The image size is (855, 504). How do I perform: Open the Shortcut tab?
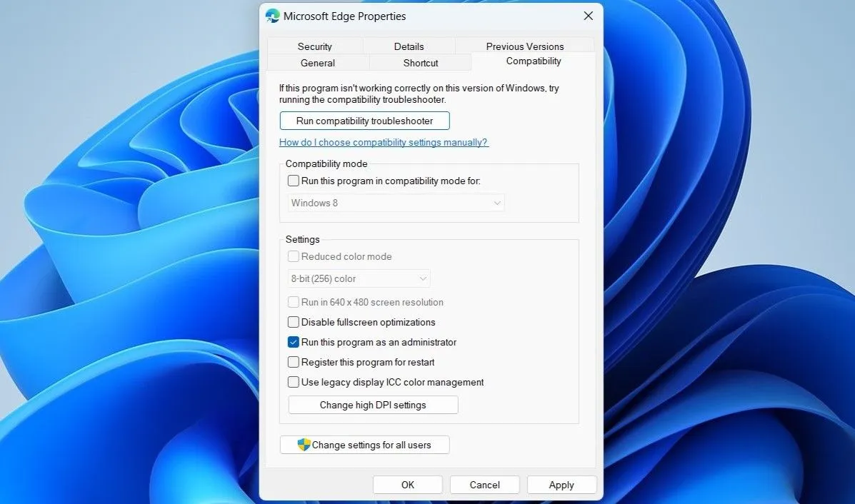pyautogui.click(x=421, y=63)
